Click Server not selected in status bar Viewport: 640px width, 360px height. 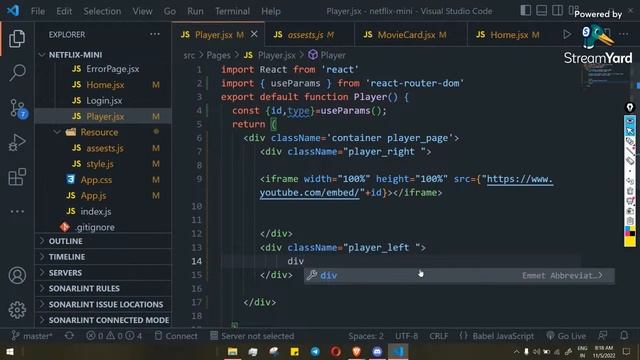pyautogui.click(x=252, y=336)
